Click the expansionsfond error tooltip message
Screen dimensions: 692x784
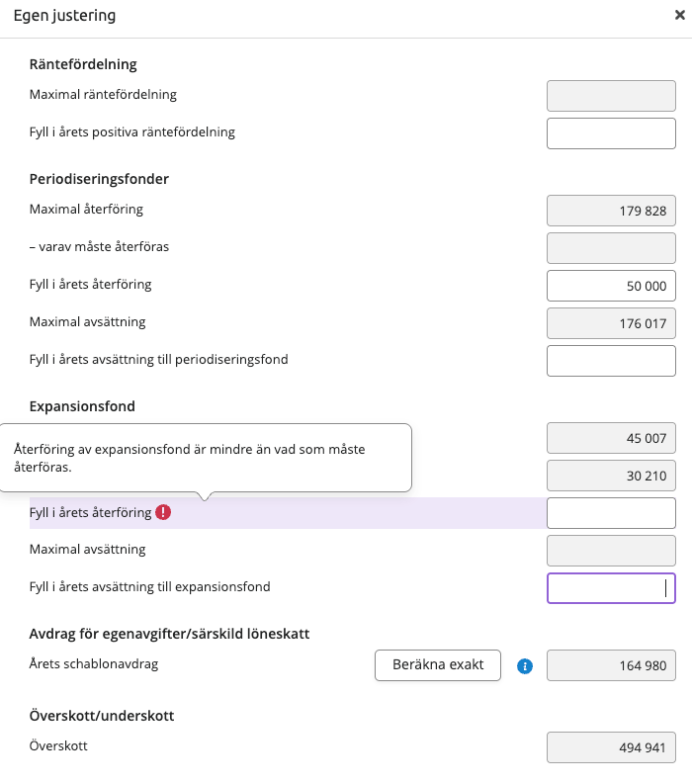190,457
